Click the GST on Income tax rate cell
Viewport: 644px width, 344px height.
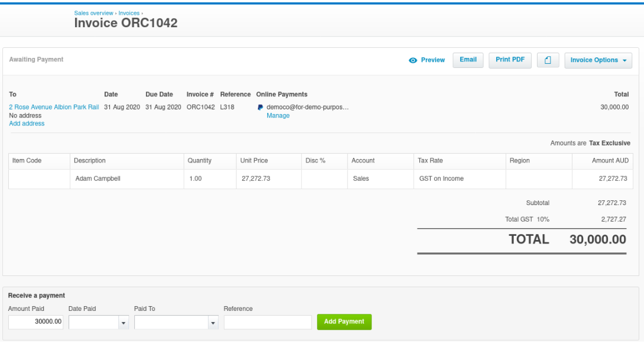click(459, 179)
